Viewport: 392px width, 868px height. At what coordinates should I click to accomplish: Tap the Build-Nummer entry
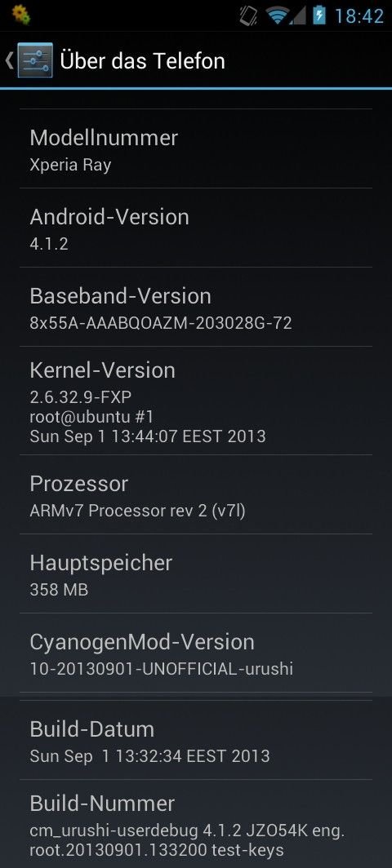pyautogui.click(x=196, y=824)
